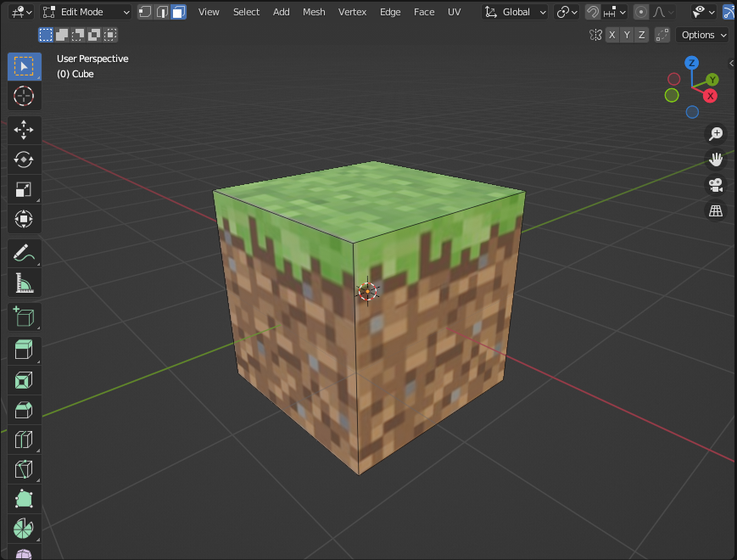The width and height of the screenshot is (737, 560).
Task: Click the negative Z blue gizmo circle
Action: pyautogui.click(x=692, y=112)
